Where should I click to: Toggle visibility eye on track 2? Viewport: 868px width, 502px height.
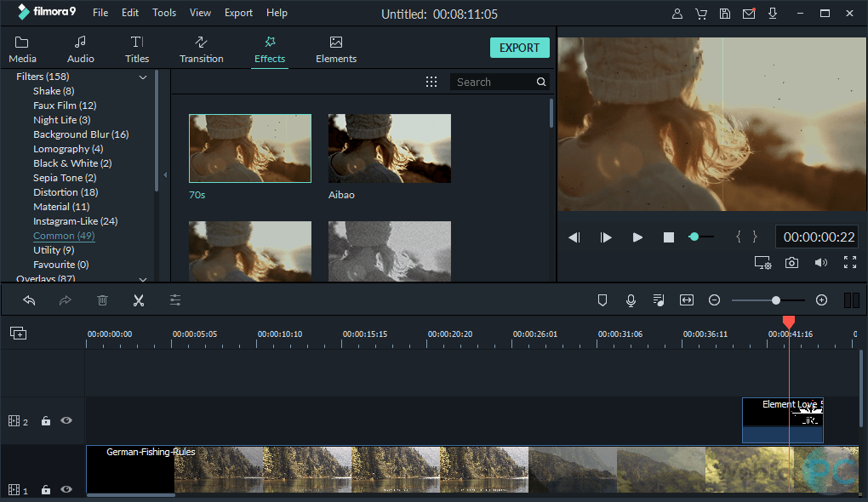[x=66, y=420]
